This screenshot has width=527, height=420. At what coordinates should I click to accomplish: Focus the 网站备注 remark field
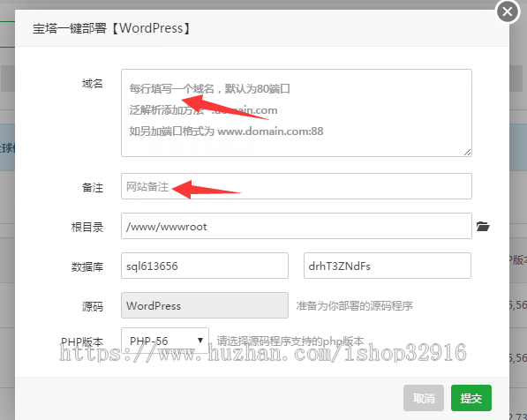click(297, 186)
